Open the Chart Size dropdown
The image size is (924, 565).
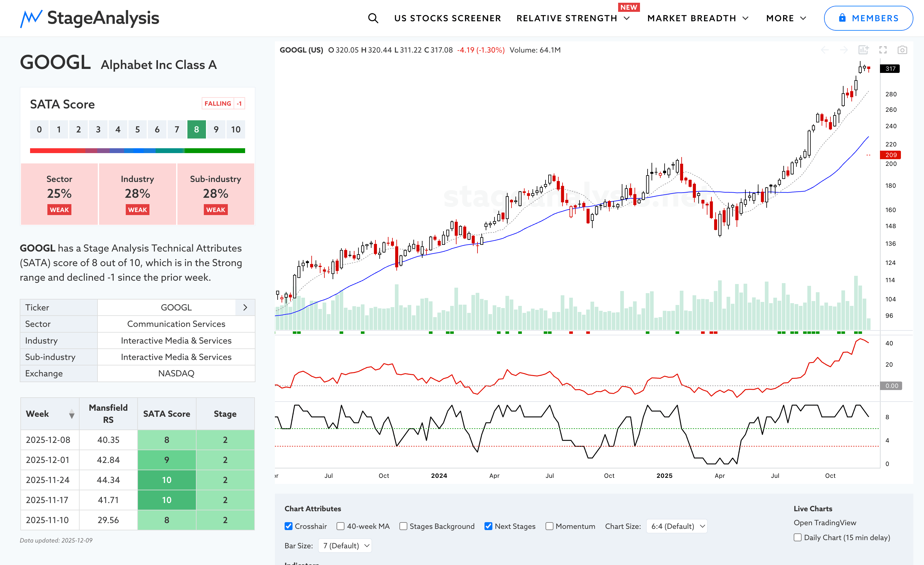[x=677, y=526]
